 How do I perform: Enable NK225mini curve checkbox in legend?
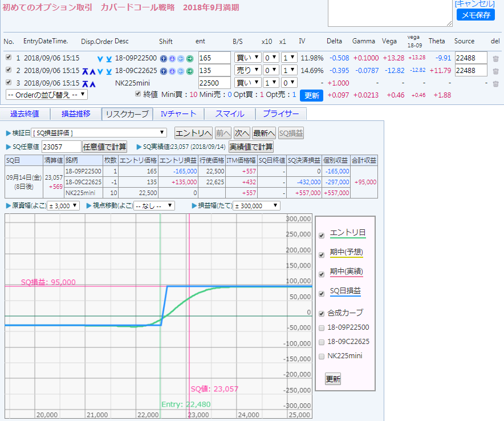pyautogui.click(x=322, y=357)
